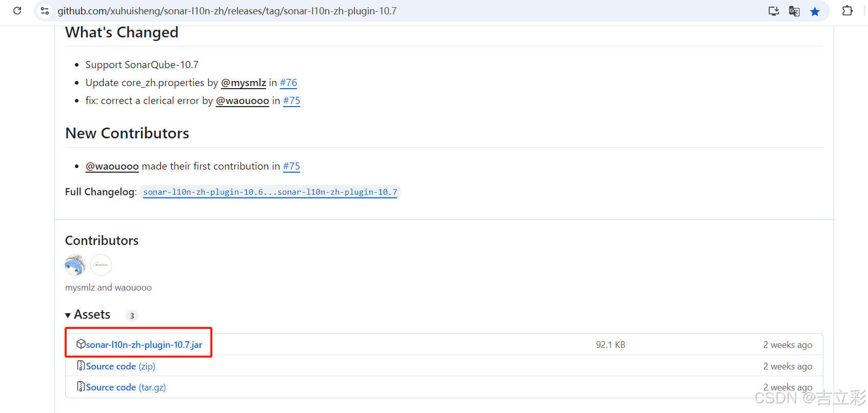Open the full changelog comparison link

[270, 192]
